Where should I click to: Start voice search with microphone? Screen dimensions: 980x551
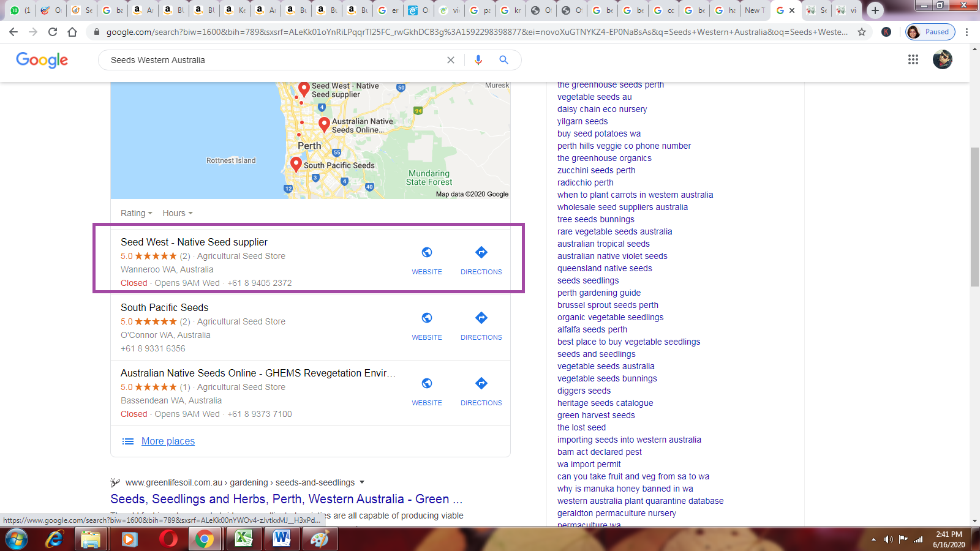coord(478,60)
